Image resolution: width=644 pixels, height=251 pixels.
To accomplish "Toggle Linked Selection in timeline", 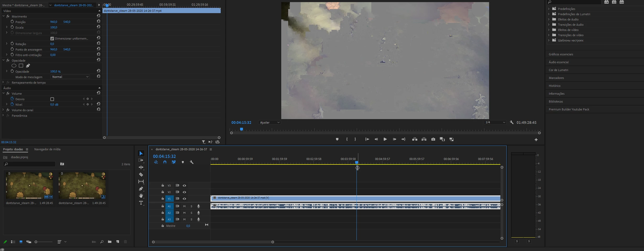I will [174, 162].
